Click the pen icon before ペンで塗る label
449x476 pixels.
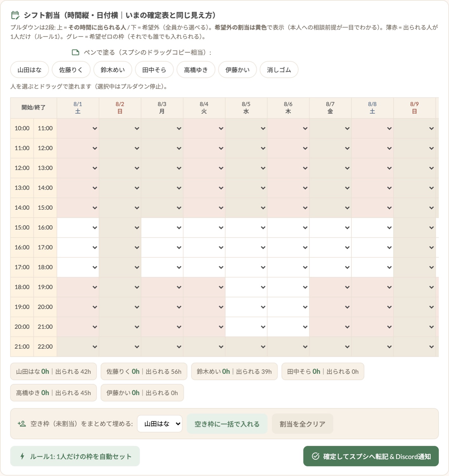point(75,52)
